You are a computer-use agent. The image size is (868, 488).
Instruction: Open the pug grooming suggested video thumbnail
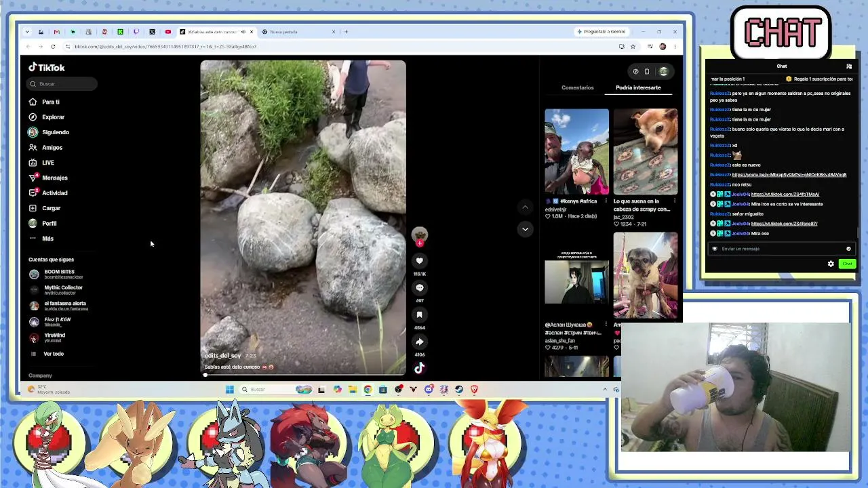click(646, 276)
